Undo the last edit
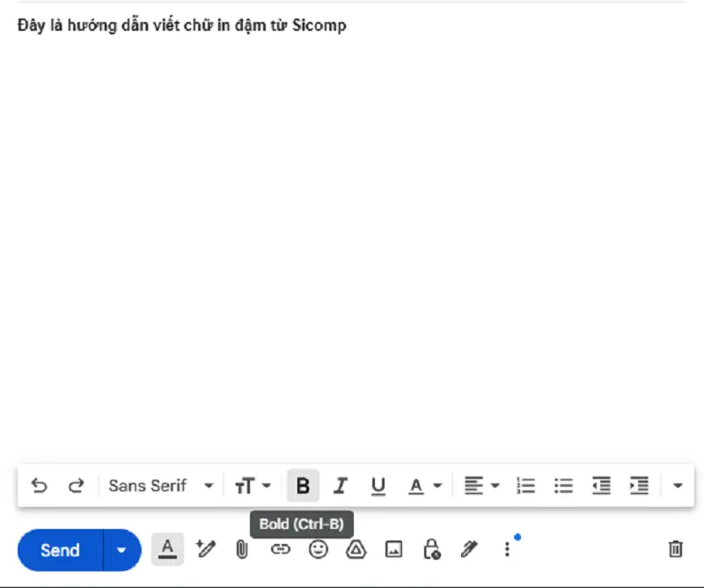The image size is (704, 588). click(39, 485)
